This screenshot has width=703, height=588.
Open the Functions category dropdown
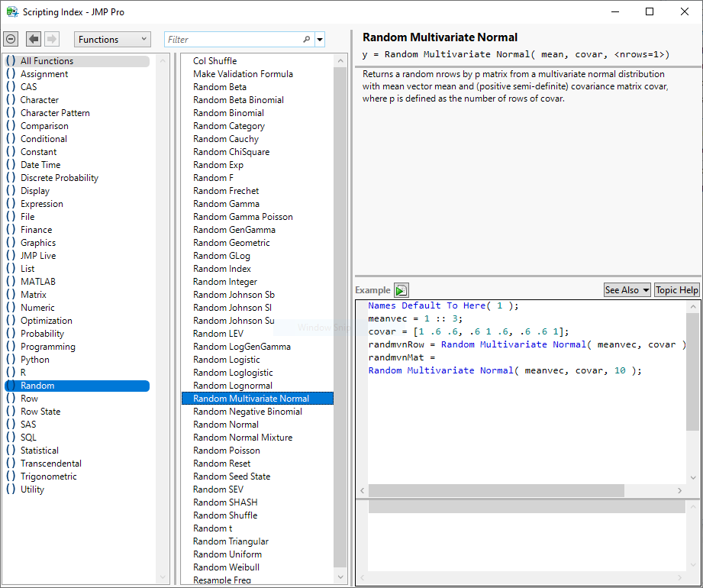[113, 39]
